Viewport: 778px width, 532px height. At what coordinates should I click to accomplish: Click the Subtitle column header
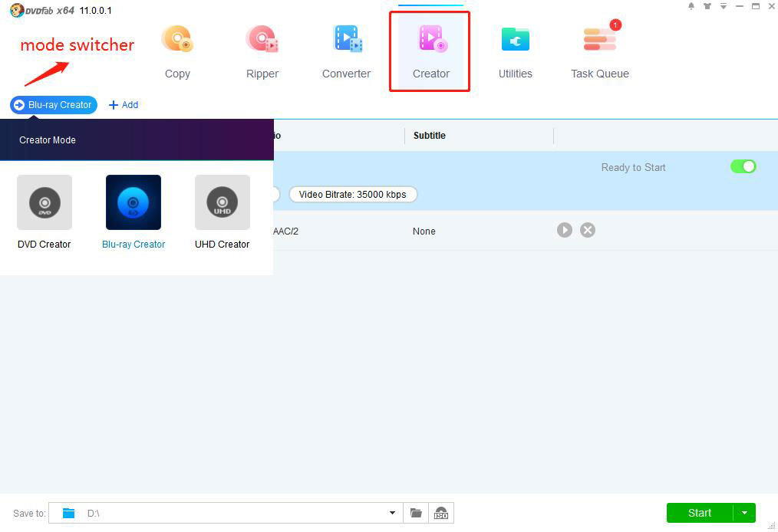(x=429, y=136)
